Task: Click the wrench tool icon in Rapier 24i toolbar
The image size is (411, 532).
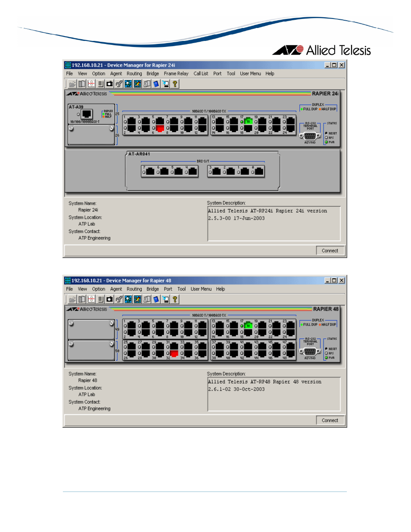Action: [x=119, y=84]
